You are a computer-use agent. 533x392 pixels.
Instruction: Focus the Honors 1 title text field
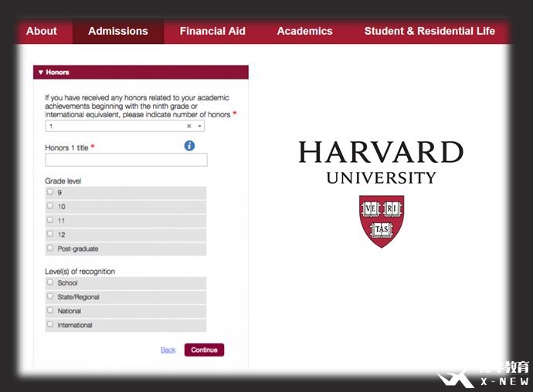126,160
